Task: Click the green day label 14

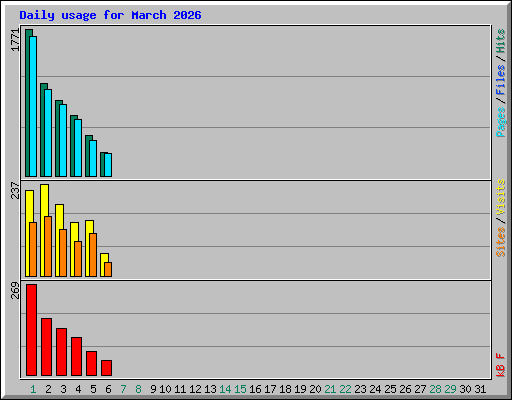Action: [x=225, y=389]
